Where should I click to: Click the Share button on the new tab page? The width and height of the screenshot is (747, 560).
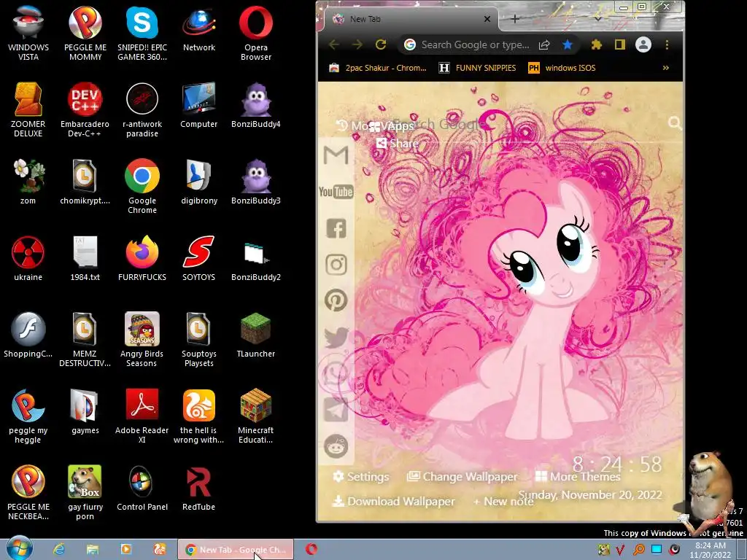398,144
